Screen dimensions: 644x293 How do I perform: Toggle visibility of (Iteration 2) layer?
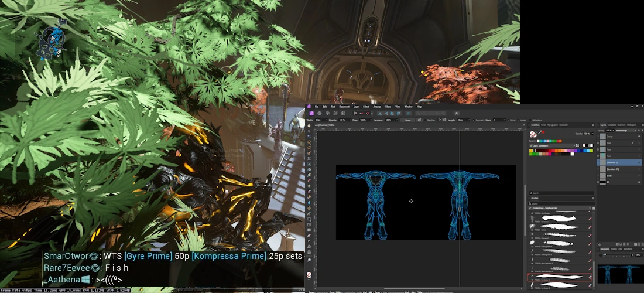click(x=639, y=162)
